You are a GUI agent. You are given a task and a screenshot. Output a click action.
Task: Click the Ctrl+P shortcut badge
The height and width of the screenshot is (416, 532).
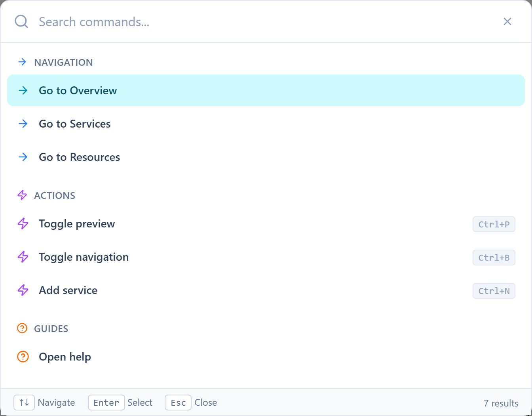pyautogui.click(x=494, y=224)
